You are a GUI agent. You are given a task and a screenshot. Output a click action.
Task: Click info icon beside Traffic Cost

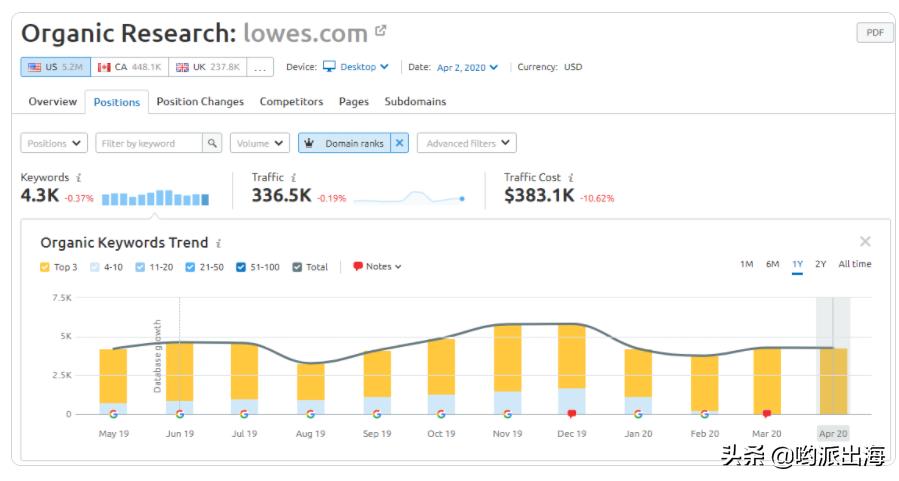pyautogui.click(x=570, y=178)
